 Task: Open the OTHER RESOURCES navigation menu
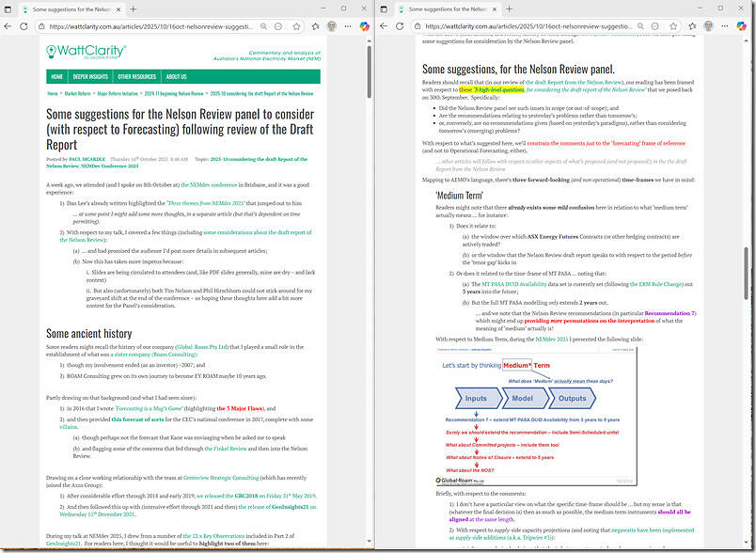tap(137, 78)
